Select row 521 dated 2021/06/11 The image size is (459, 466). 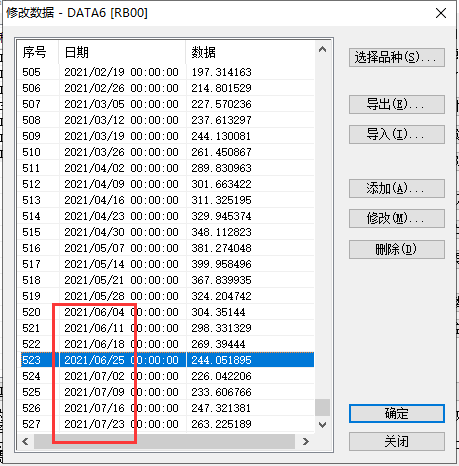pos(166,328)
